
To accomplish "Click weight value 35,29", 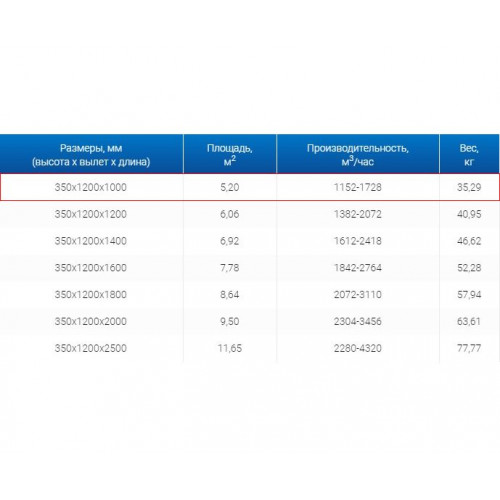I will pyautogui.click(x=469, y=187).
